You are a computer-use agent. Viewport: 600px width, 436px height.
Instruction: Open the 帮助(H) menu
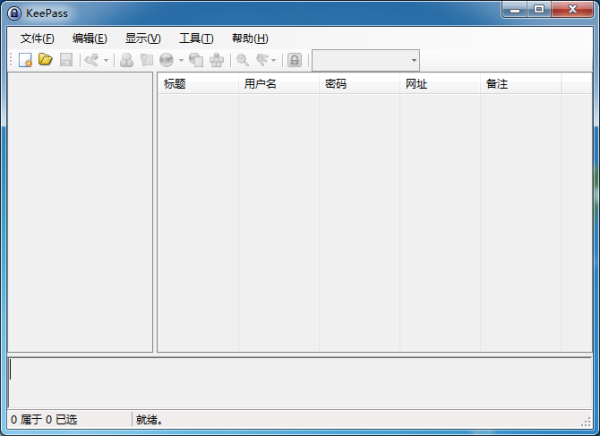point(250,38)
